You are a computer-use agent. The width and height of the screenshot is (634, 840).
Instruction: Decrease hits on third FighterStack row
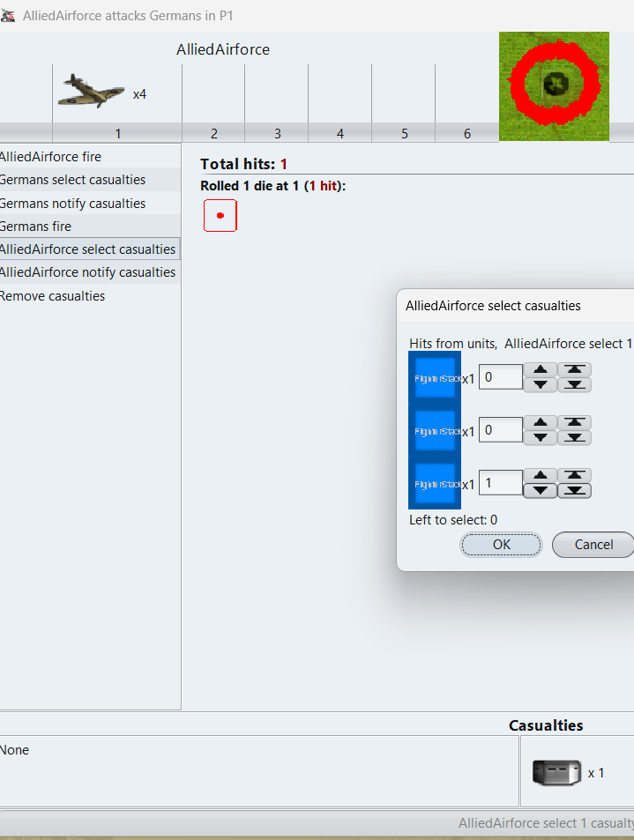(x=541, y=490)
